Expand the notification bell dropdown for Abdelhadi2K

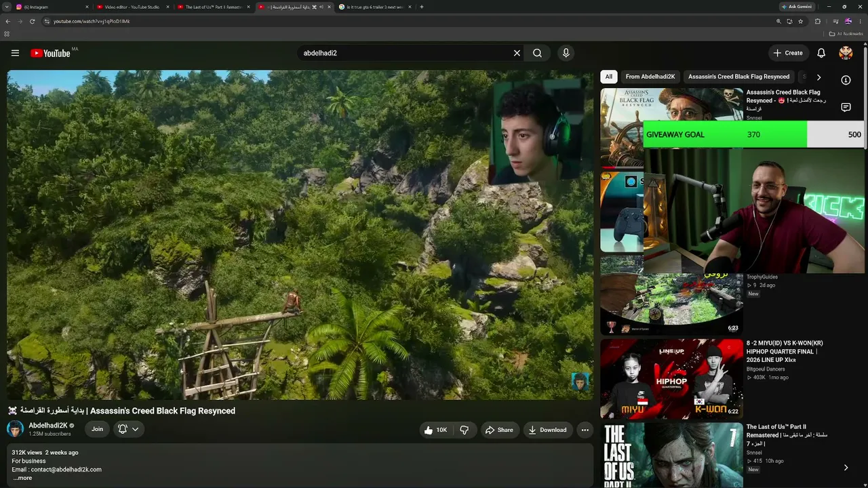point(136,429)
